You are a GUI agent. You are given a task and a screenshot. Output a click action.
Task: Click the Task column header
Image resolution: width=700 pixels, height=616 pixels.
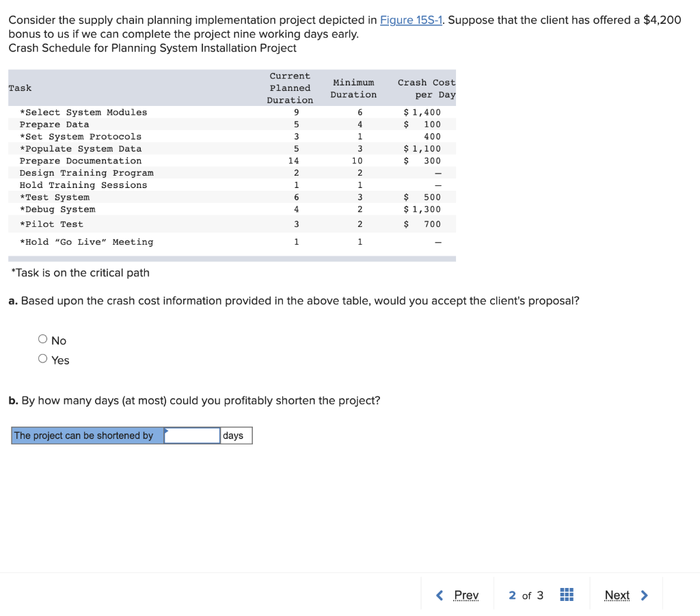(20, 88)
